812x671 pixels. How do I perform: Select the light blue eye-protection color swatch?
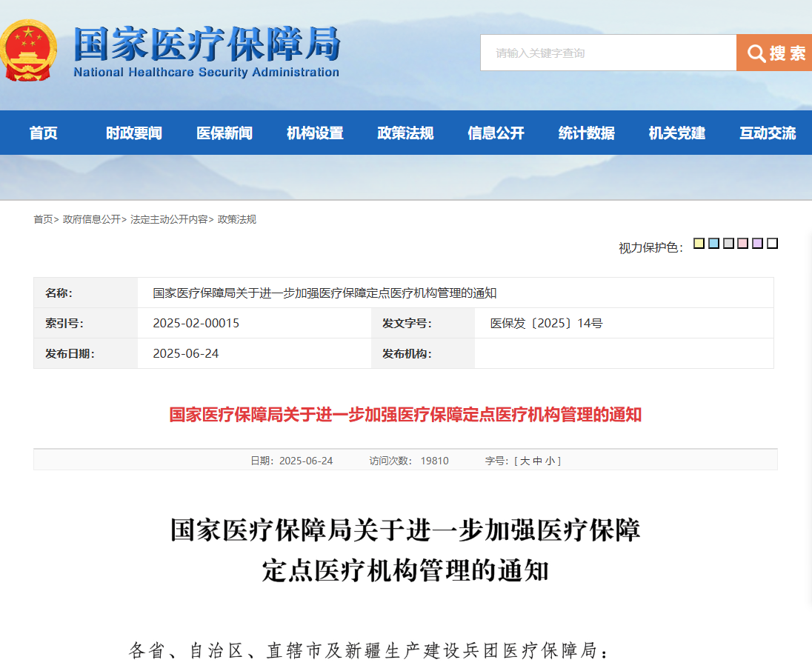pos(713,244)
